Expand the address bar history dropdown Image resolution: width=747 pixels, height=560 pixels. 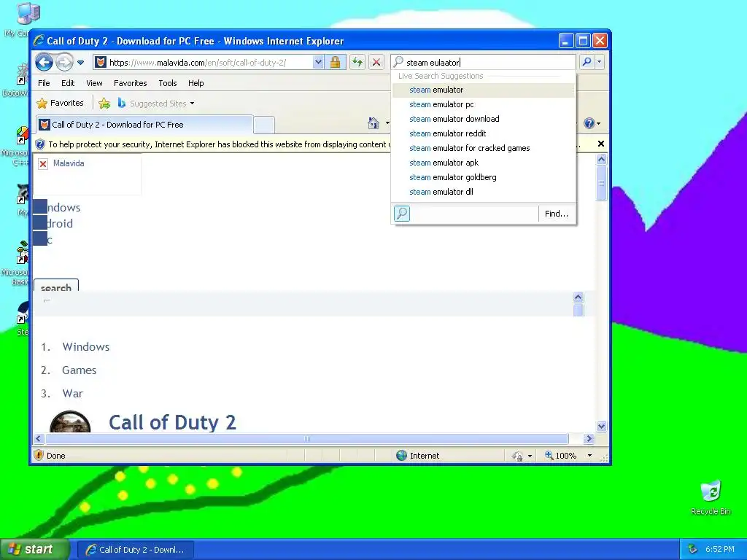point(318,63)
